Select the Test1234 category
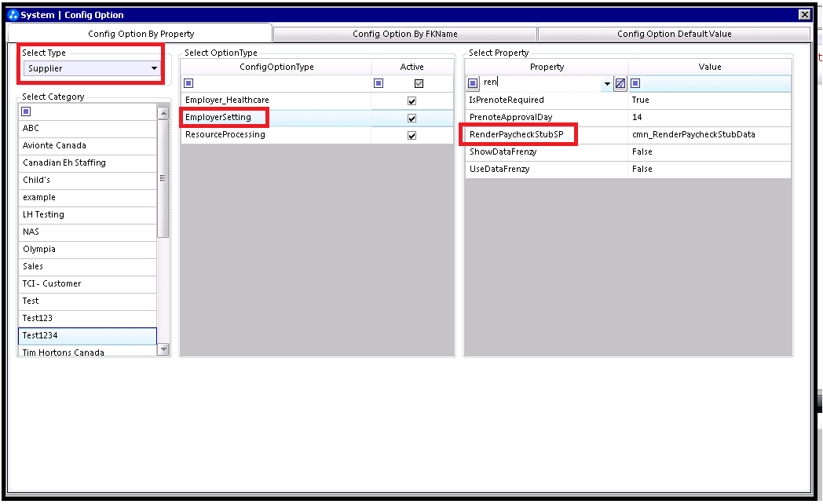The width and height of the screenshot is (823, 504). click(88, 335)
